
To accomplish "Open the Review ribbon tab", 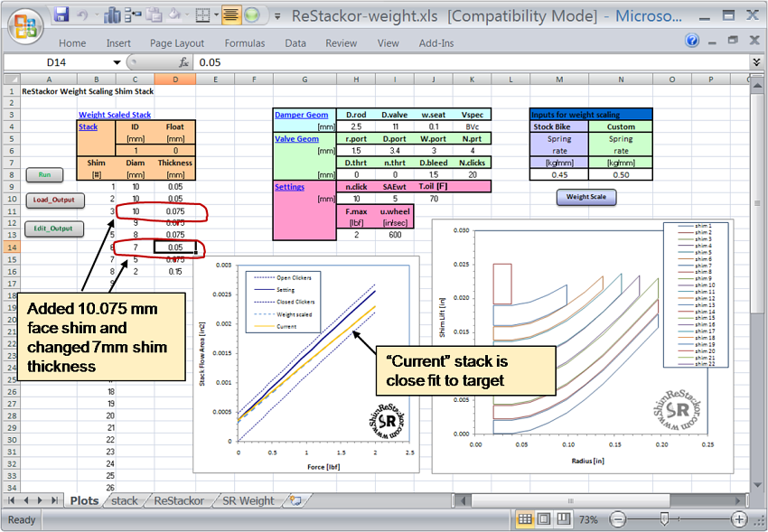I will click(341, 43).
